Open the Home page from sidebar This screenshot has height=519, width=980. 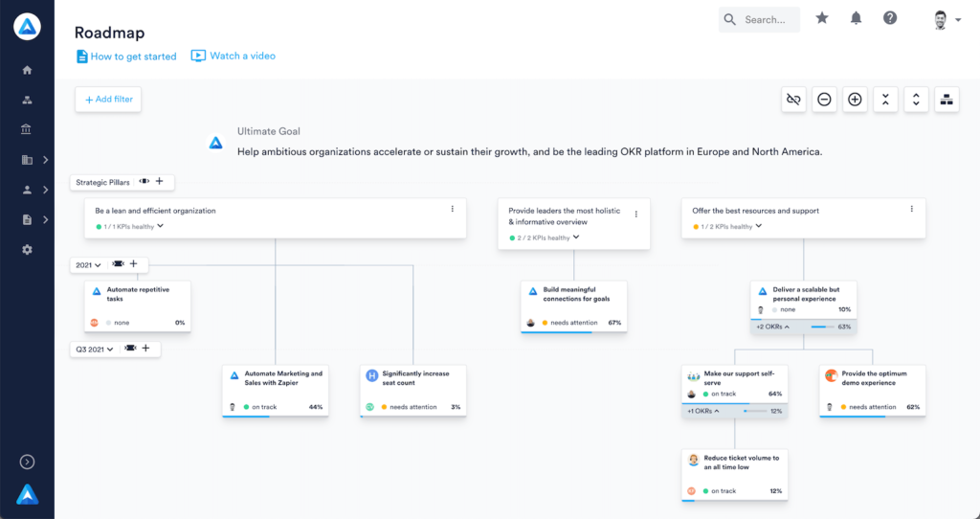[27, 70]
